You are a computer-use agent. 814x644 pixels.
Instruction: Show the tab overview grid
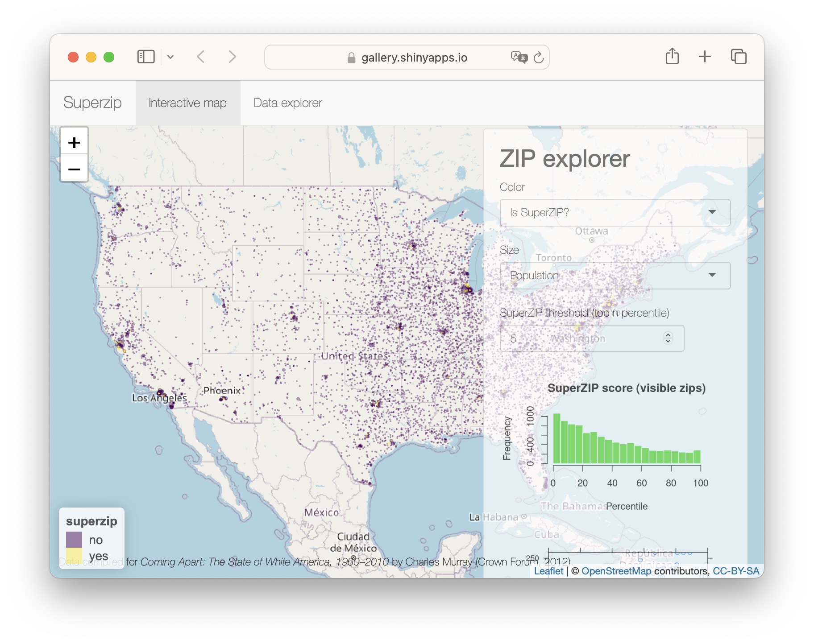pyautogui.click(x=739, y=57)
